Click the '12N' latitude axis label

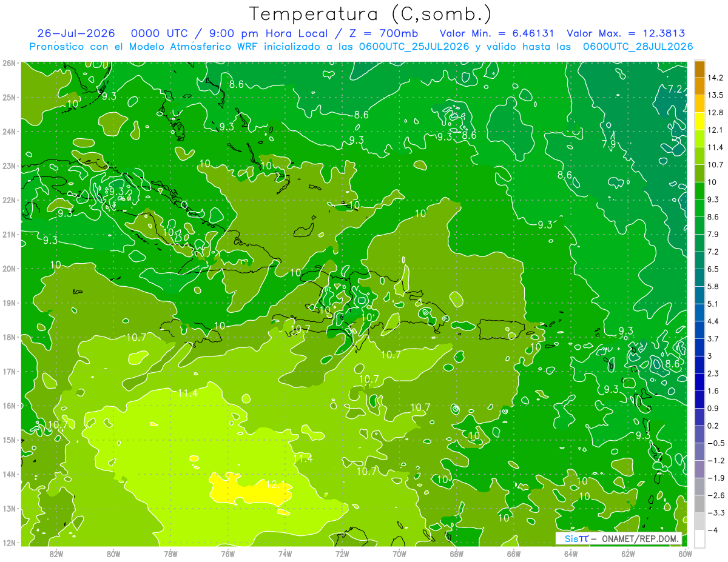9,543
